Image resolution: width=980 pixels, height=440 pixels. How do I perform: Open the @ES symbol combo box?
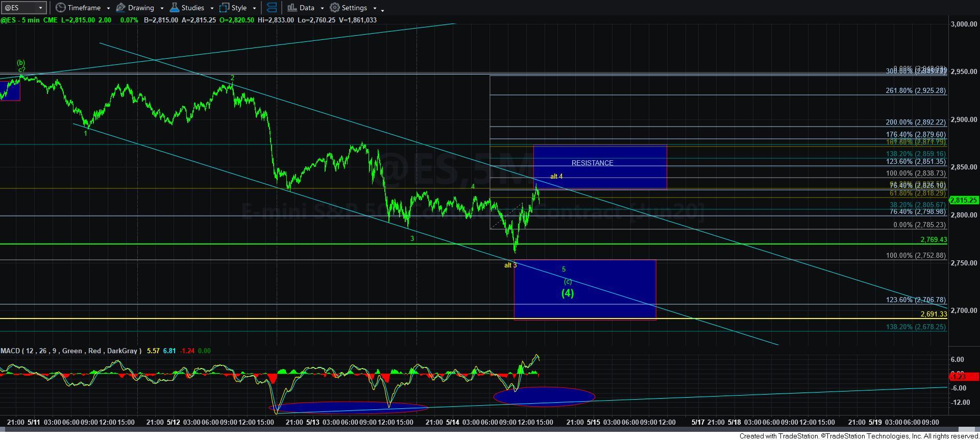click(23, 8)
